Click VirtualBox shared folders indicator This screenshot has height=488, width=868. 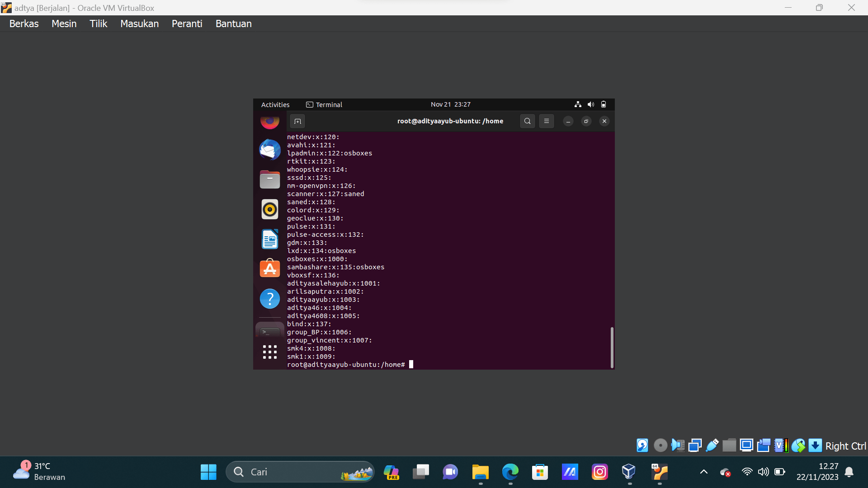[x=729, y=446]
